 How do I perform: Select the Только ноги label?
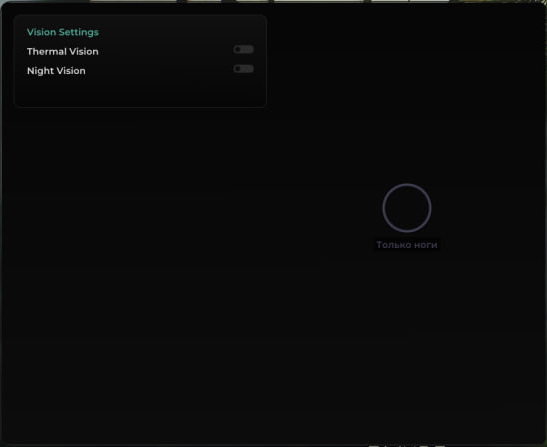click(x=407, y=245)
